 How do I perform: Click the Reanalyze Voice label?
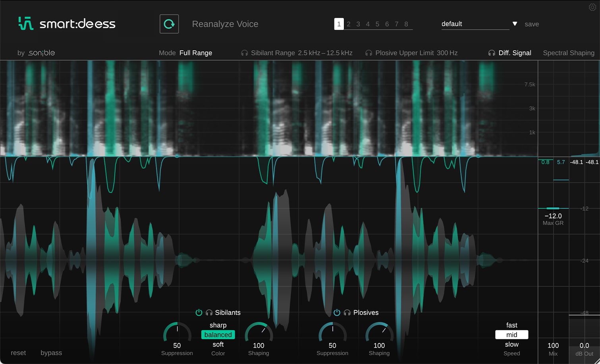(x=225, y=24)
